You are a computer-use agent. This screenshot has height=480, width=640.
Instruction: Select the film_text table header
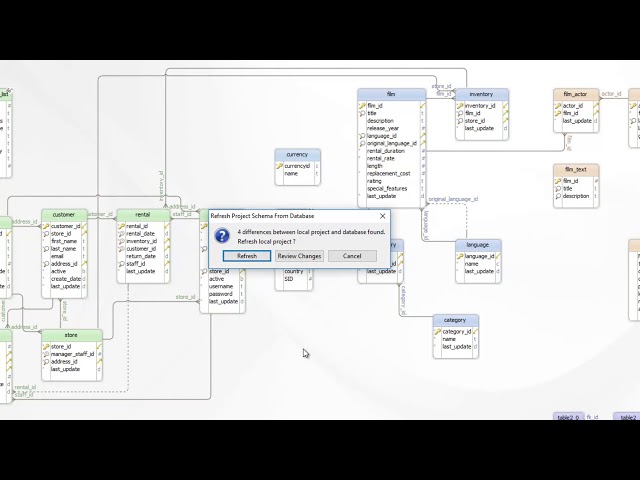(576, 169)
